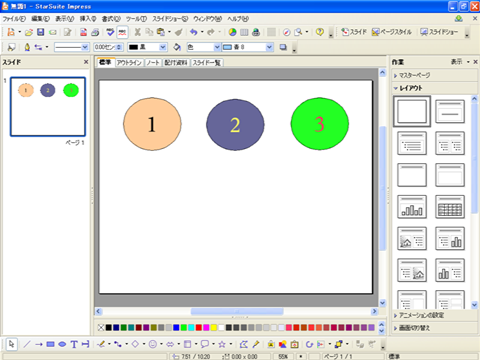Open the line style dropdown
Screen dimensions: 480x360
(x=85, y=47)
